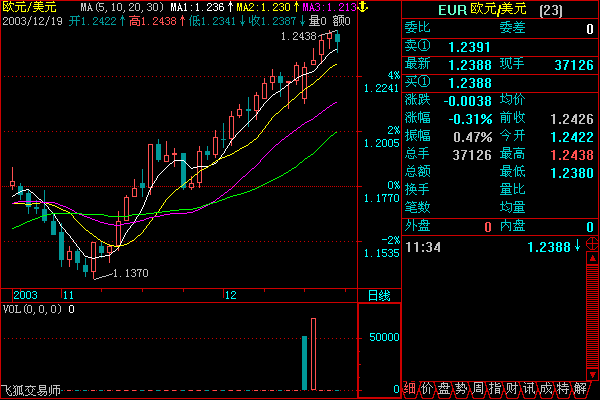The width and height of the screenshot is (600, 400).
Task: Switch to the 财 finance tab
Action: 512,389
